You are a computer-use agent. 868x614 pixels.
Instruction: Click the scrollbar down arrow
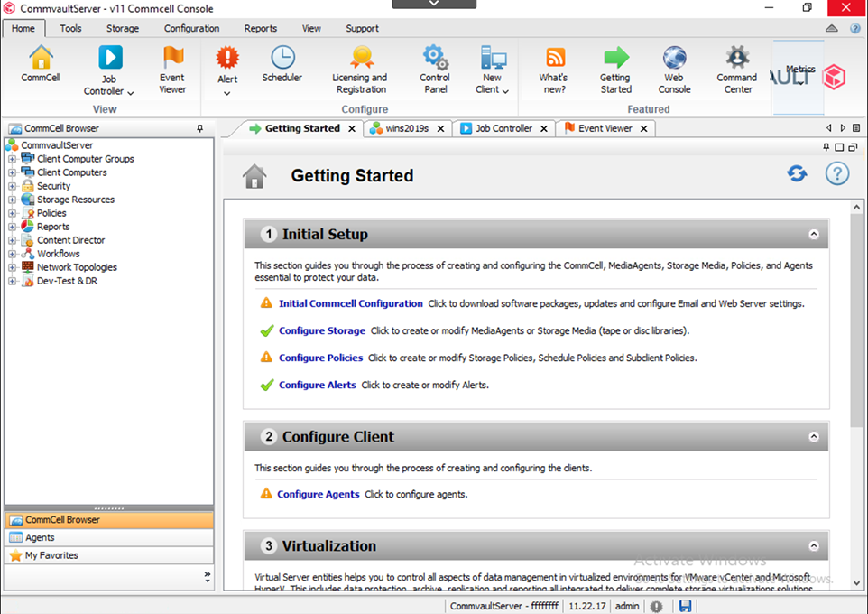point(856,583)
